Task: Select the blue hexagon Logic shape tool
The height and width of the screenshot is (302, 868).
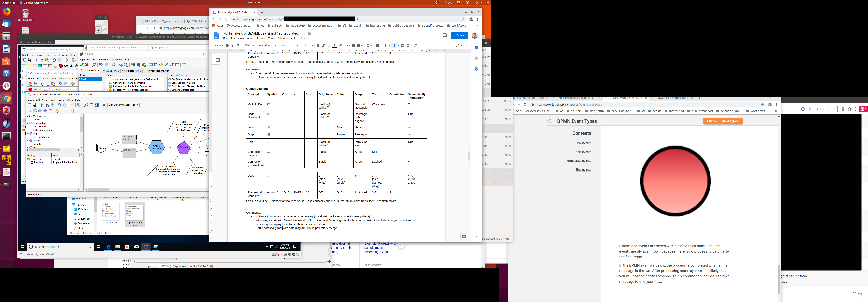Action: pos(40,111)
